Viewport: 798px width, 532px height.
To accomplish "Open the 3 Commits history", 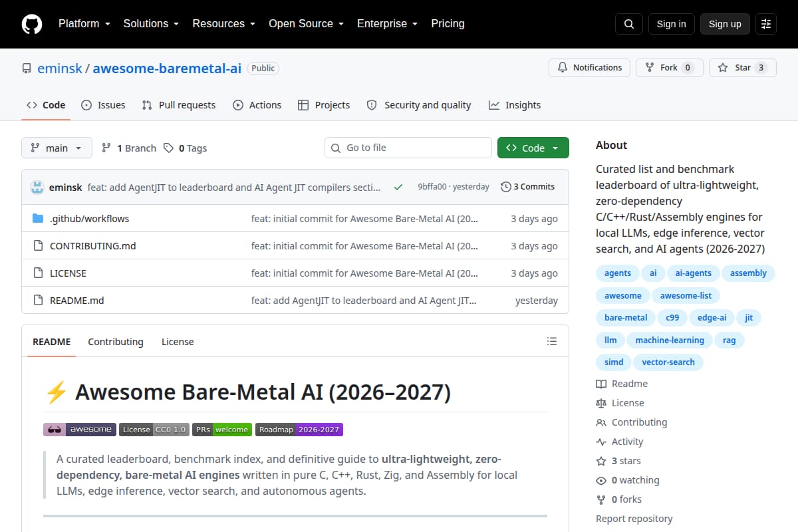I will pos(528,187).
